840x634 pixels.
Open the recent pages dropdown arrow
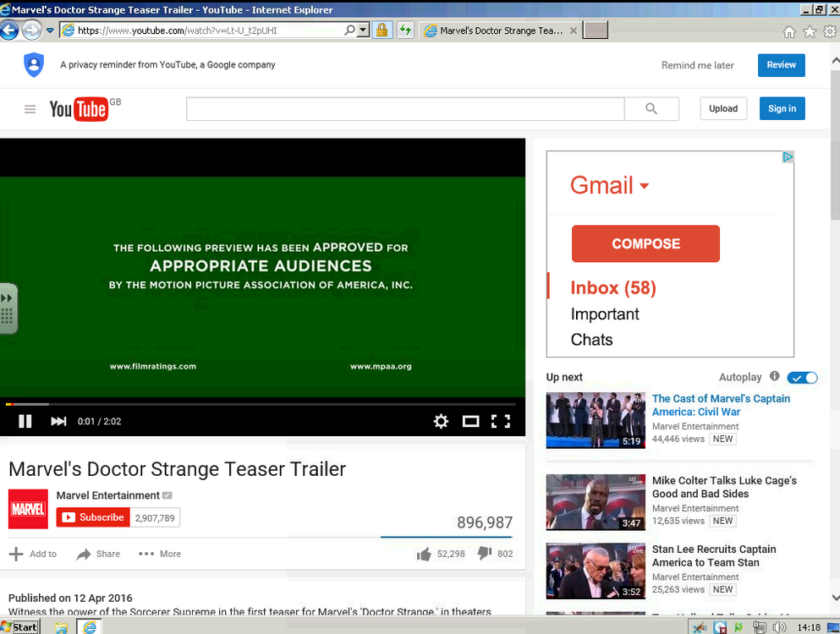click(50, 30)
